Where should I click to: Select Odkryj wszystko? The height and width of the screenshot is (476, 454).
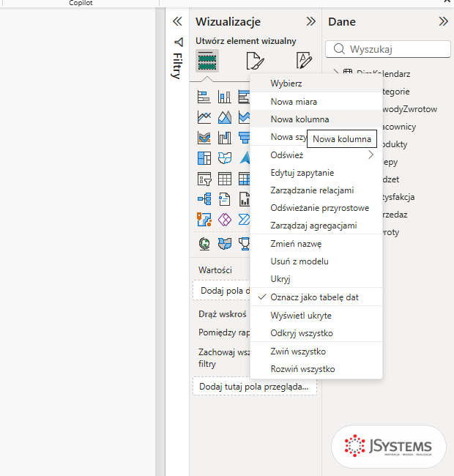click(x=316, y=332)
